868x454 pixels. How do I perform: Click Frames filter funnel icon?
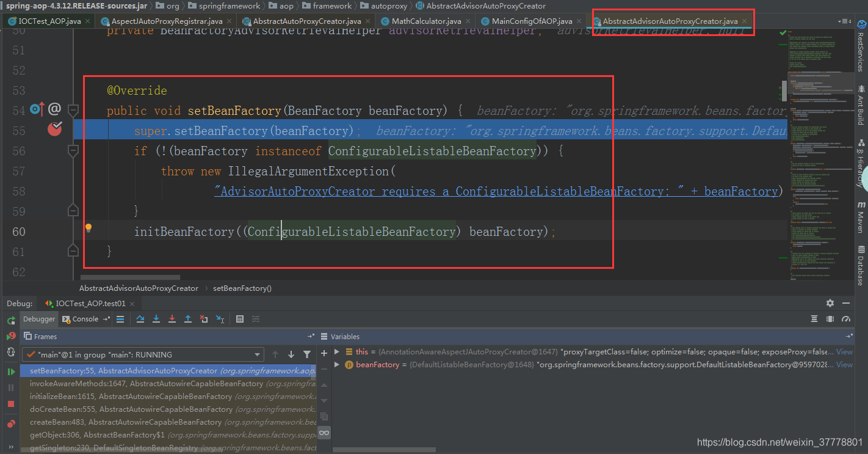coord(307,354)
